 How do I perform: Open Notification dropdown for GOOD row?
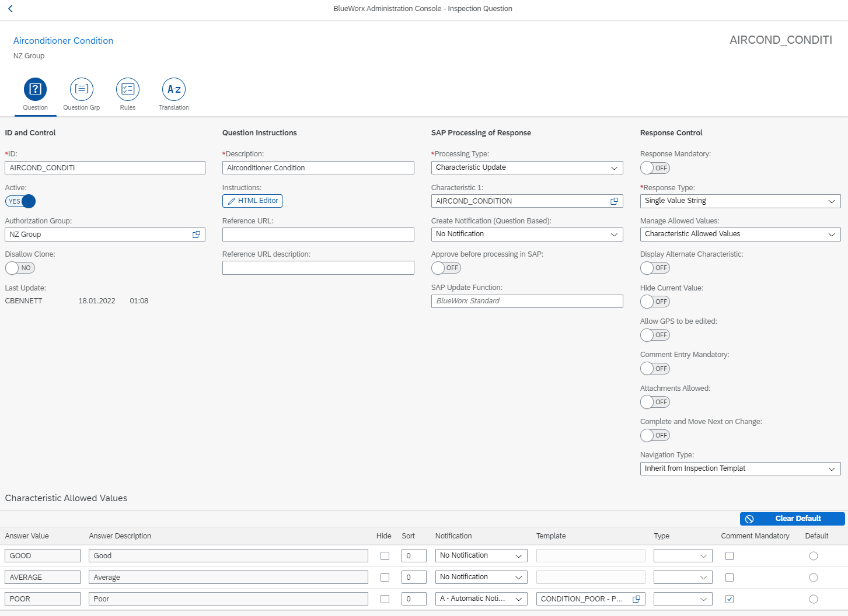(481, 555)
